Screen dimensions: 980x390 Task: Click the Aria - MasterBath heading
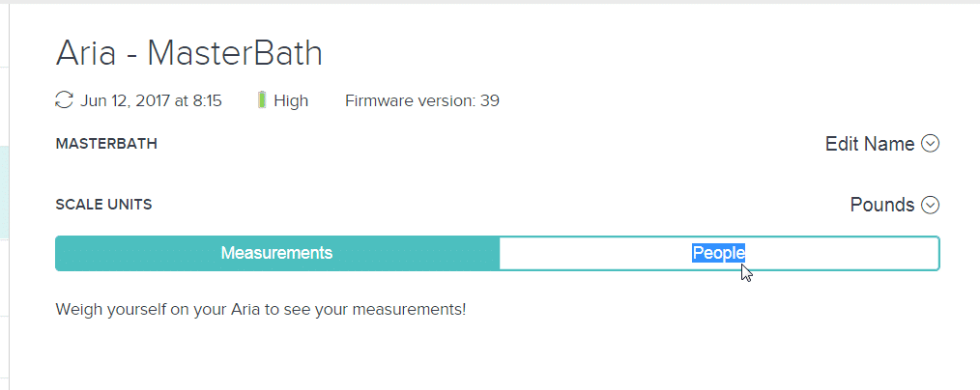pos(188,53)
